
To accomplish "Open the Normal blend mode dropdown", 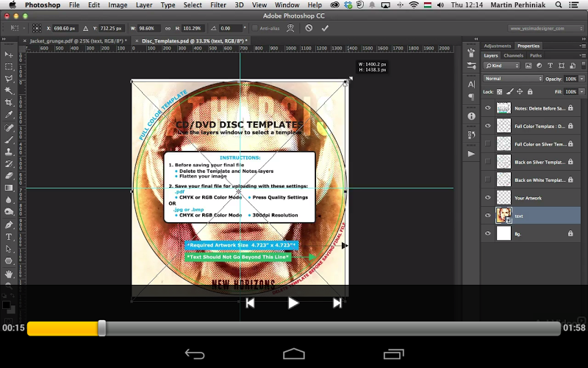I will 513,79.
